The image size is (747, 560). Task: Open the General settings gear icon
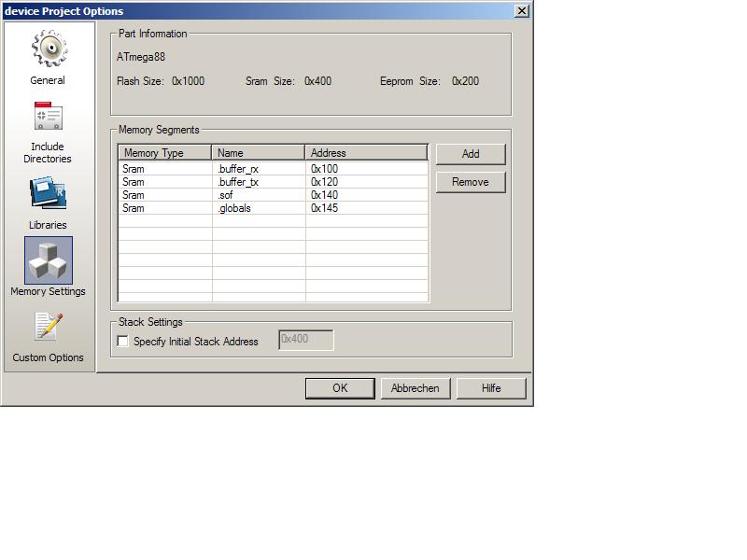(49, 49)
